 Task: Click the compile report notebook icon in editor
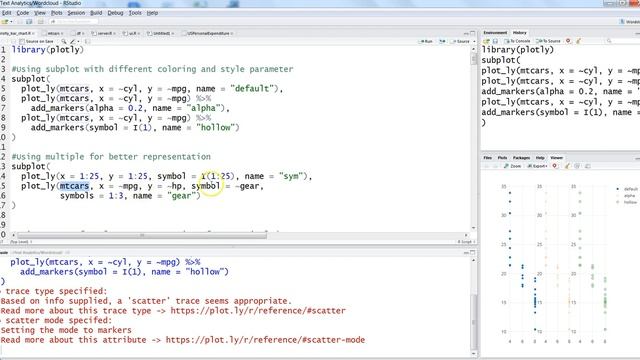87,41
